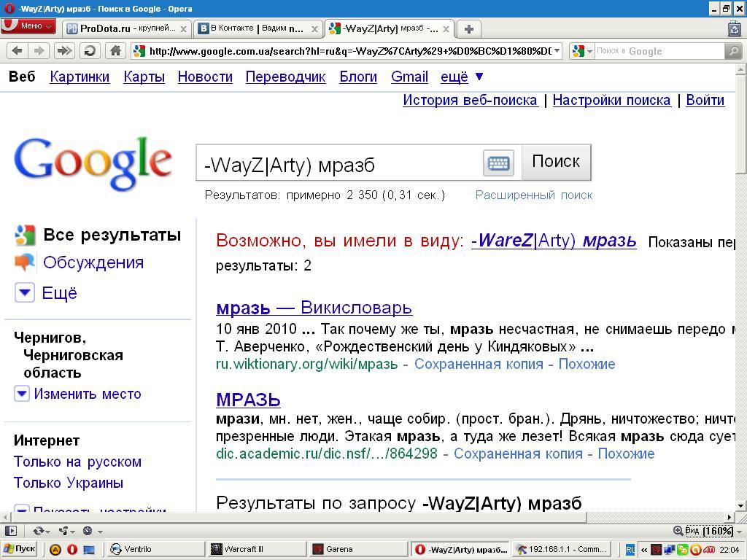The height and width of the screenshot is (560, 747).
Task: Select Только на русском
Action: [x=77, y=462]
